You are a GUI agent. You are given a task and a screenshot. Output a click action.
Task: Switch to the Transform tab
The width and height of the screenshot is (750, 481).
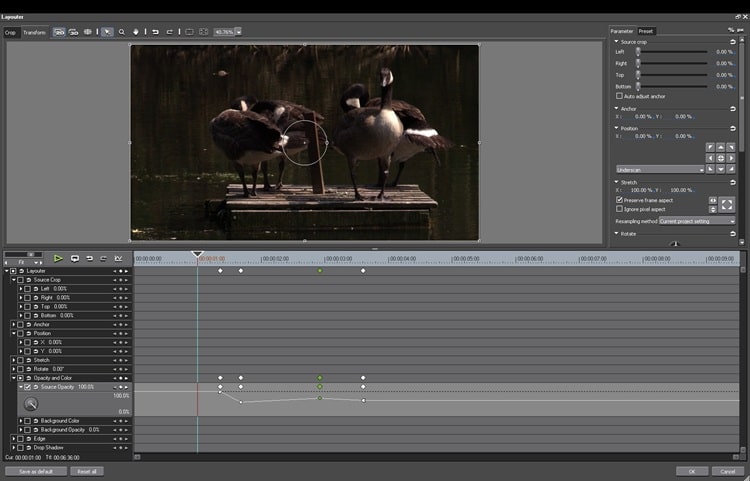(x=34, y=33)
